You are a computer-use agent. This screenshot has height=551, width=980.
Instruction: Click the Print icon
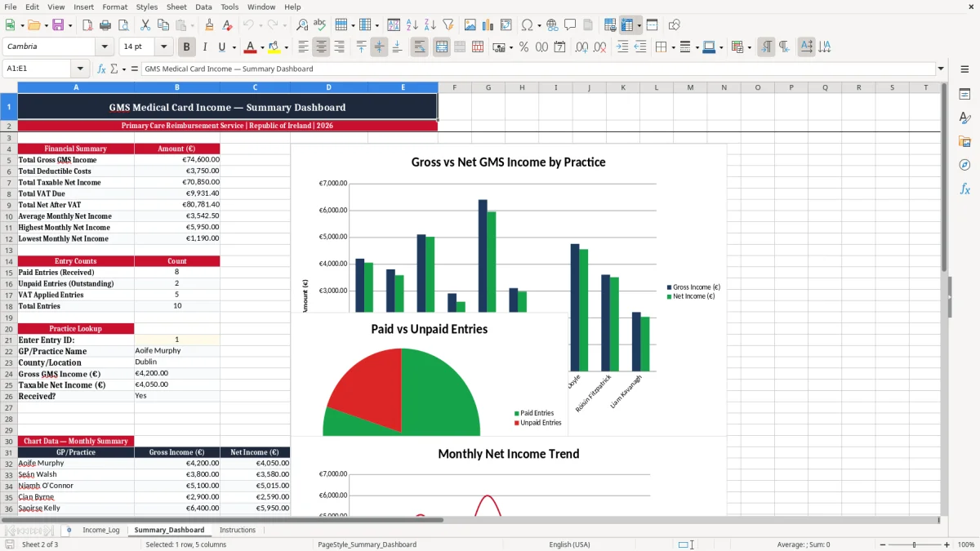(x=105, y=25)
